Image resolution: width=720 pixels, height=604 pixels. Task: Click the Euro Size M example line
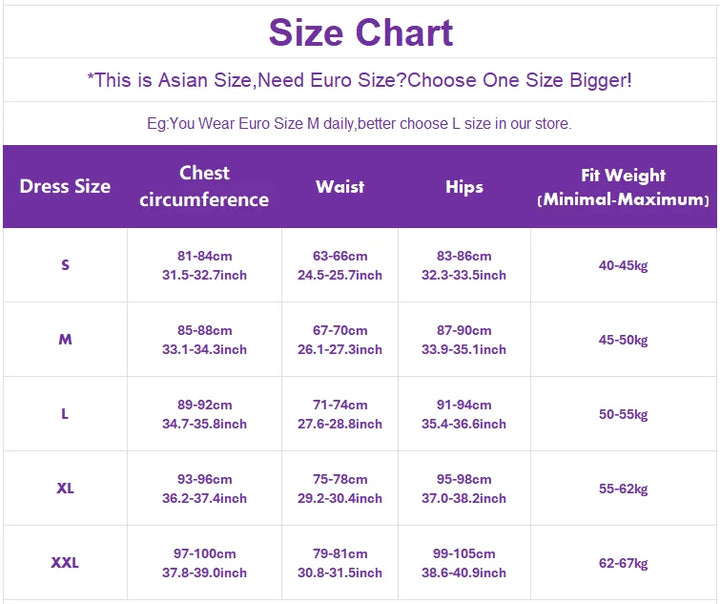pos(359,124)
